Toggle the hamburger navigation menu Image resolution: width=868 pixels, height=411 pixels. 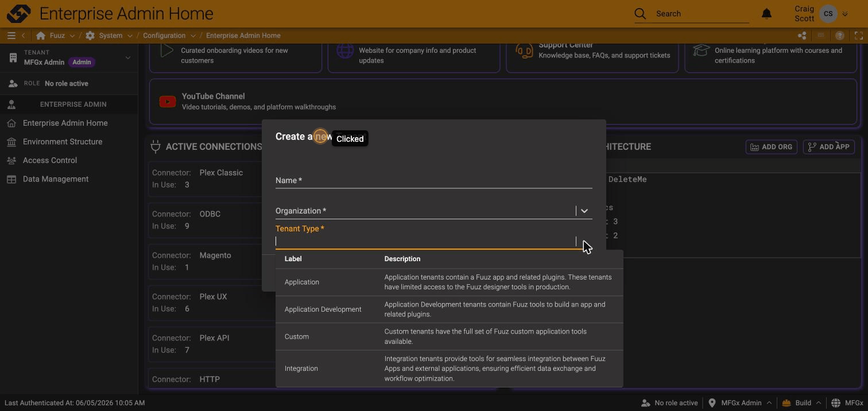click(11, 36)
